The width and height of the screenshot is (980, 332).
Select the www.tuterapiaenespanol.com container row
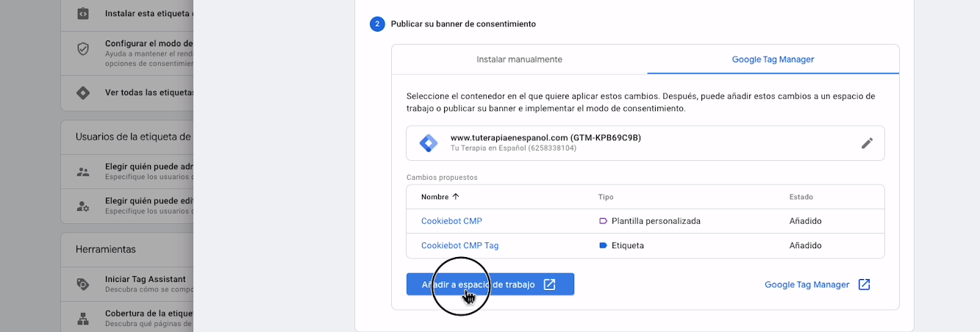(645, 143)
